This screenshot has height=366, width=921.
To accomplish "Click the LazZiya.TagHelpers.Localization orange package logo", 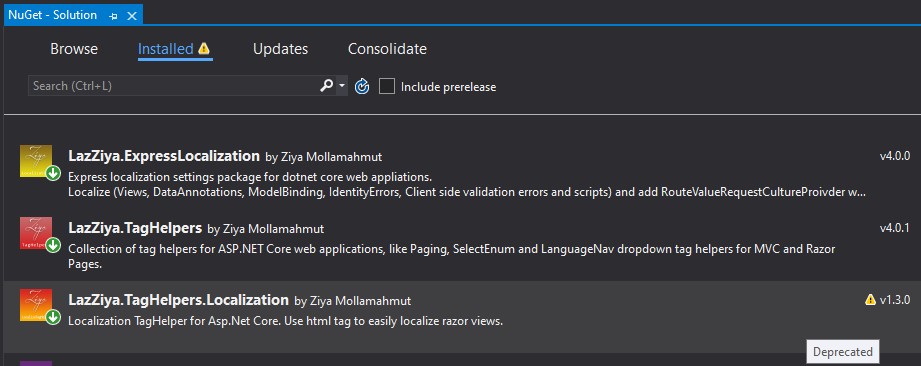I will click(36, 305).
